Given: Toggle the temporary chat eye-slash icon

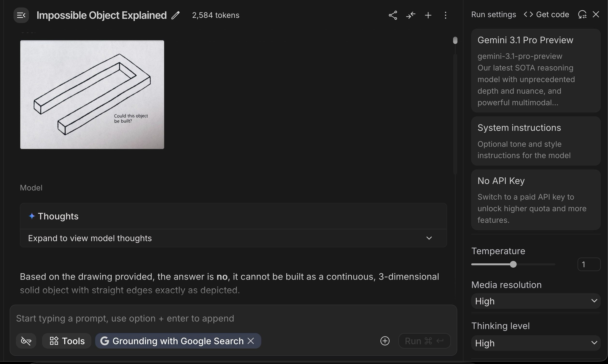Looking at the screenshot, I should [26, 341].
